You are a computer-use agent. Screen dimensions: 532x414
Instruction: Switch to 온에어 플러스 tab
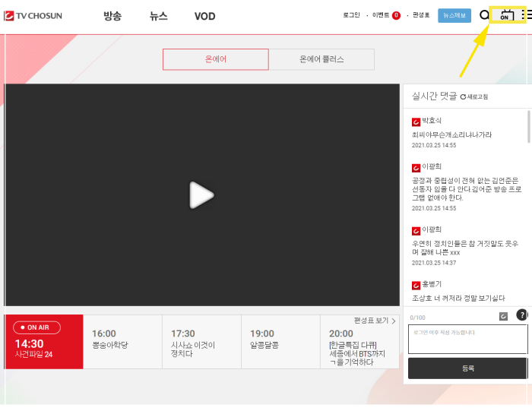(321, 59)
